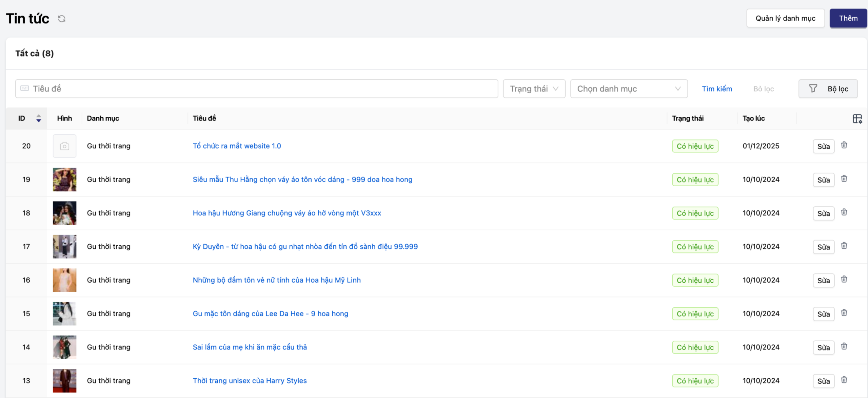
Task: Click Sửa button for ID 19 row
Action: [x=823, y=180]
